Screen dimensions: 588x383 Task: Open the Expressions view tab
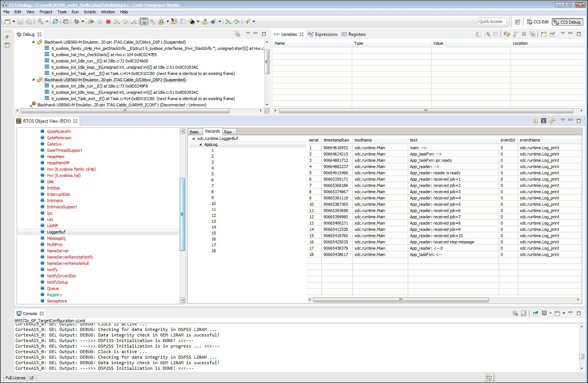coord(326,34)
